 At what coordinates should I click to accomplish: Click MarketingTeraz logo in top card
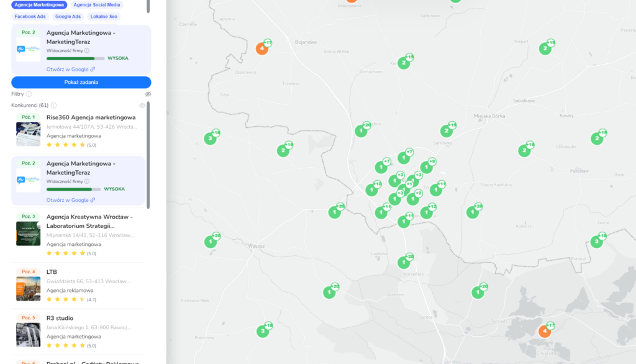pos(28,49)
